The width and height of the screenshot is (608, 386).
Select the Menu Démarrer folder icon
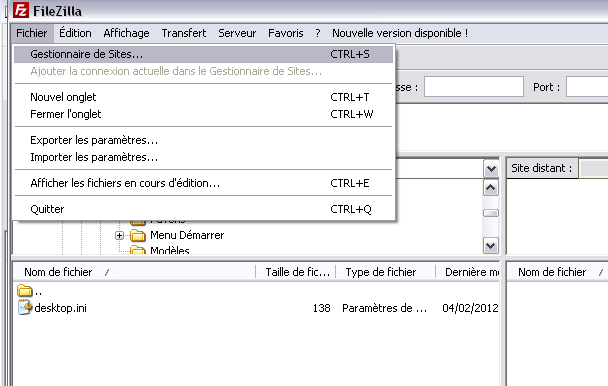point(138,235)
